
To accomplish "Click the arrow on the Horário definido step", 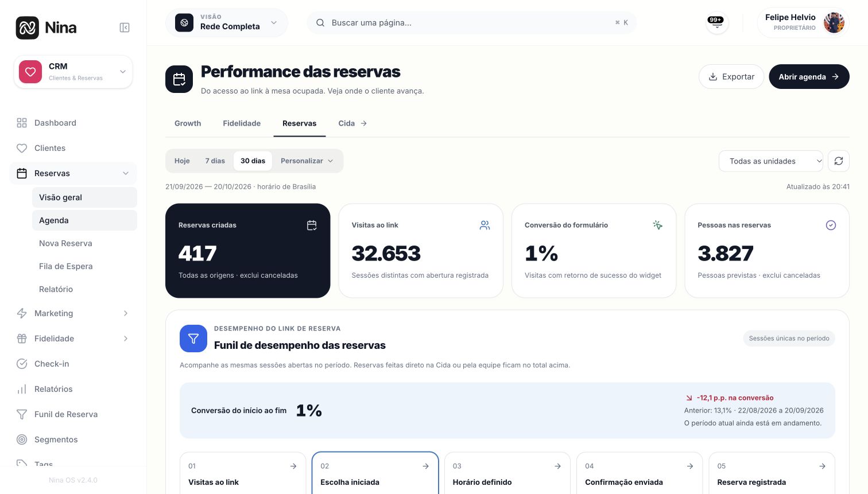I will coord(557,466).
